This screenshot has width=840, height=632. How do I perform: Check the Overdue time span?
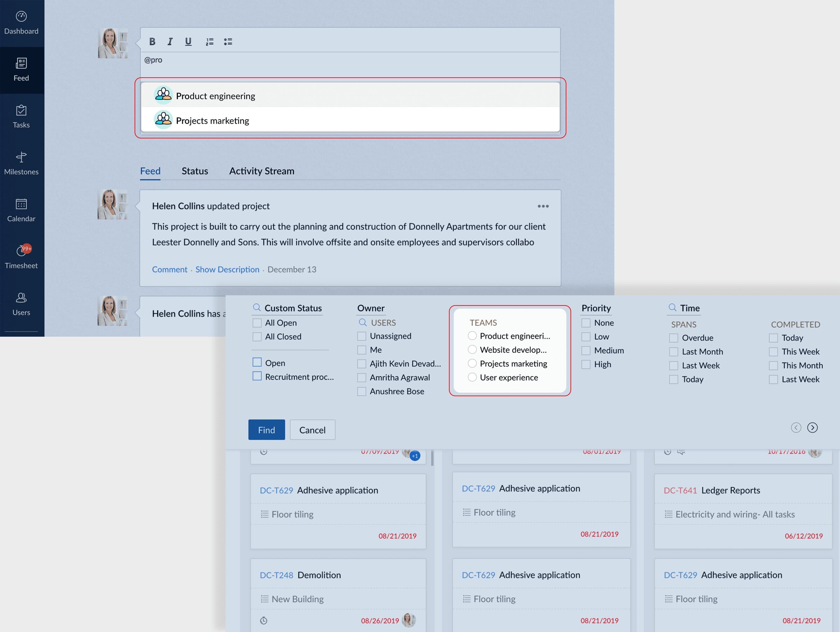673,338
